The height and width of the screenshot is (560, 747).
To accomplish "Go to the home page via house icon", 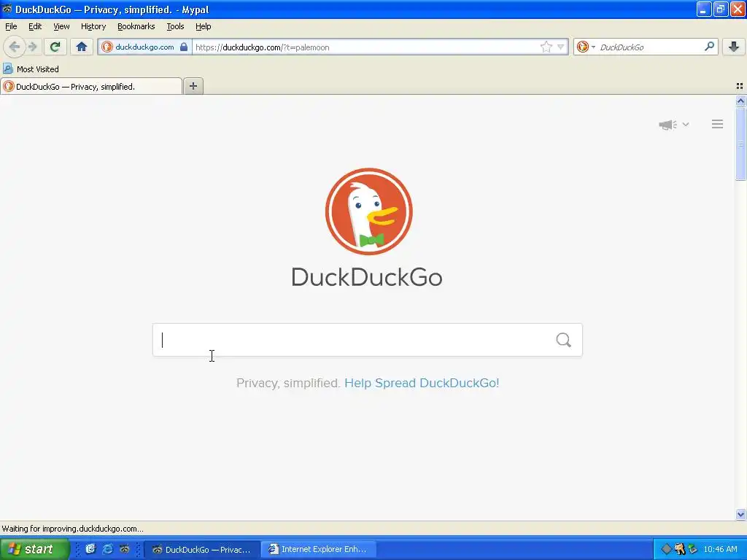I will [82, 47].
